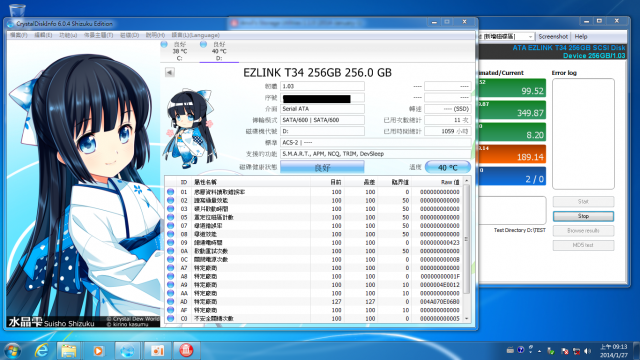Click the interface field showing Serial ATA
Screen dimensions: 640x360
tap(322, 109)
